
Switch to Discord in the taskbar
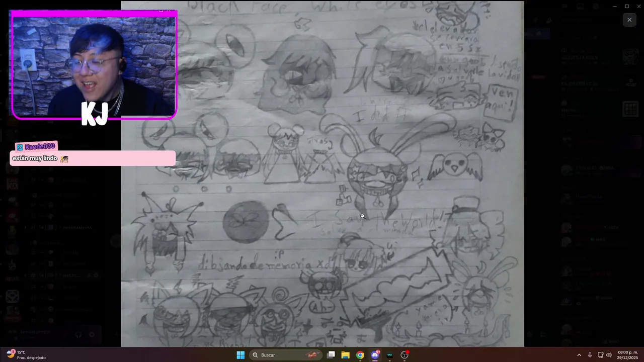(x=375, y=355)
